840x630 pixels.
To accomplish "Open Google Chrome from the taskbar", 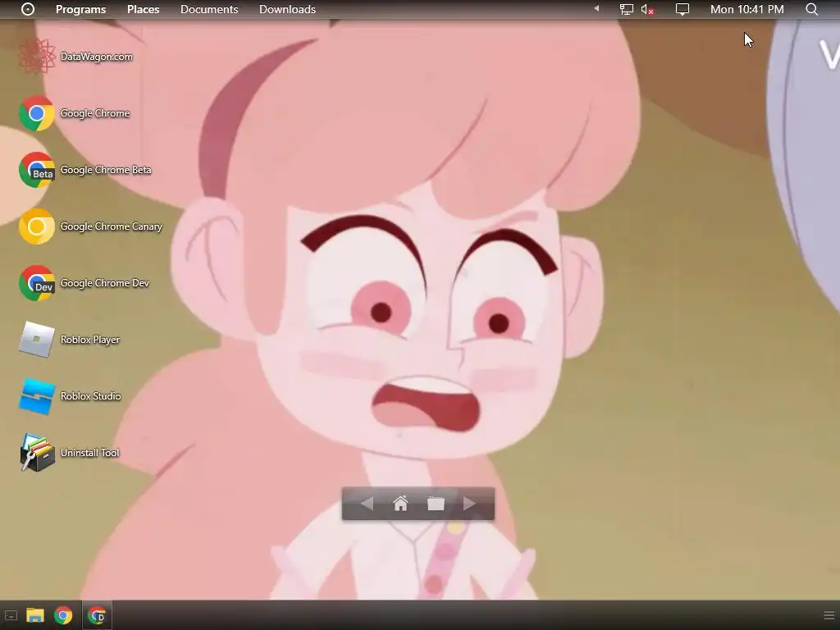I will click(x=63, y=615).
